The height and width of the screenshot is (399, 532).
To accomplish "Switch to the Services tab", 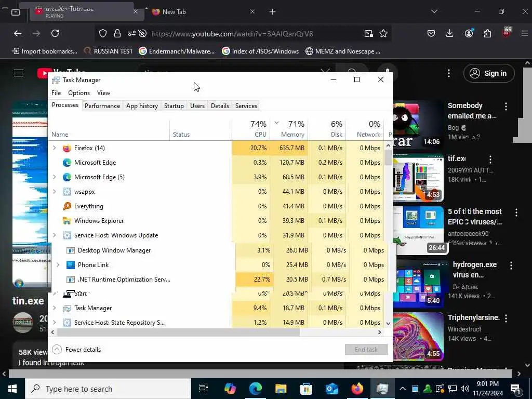I will (x=246, y=106).
